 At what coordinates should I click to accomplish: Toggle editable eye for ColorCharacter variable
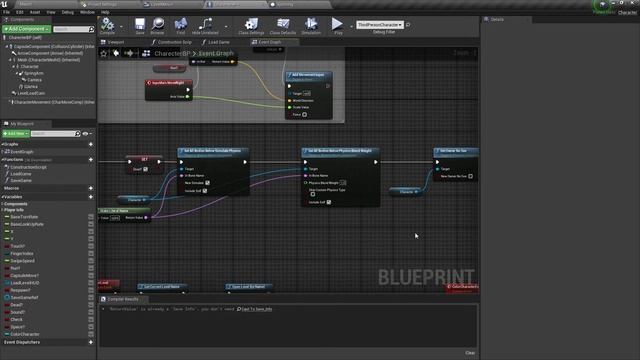(91, 334)
